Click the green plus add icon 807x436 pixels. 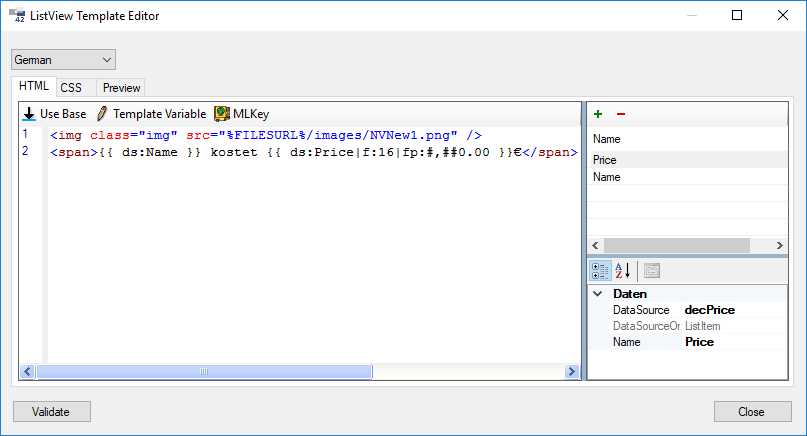598,115
